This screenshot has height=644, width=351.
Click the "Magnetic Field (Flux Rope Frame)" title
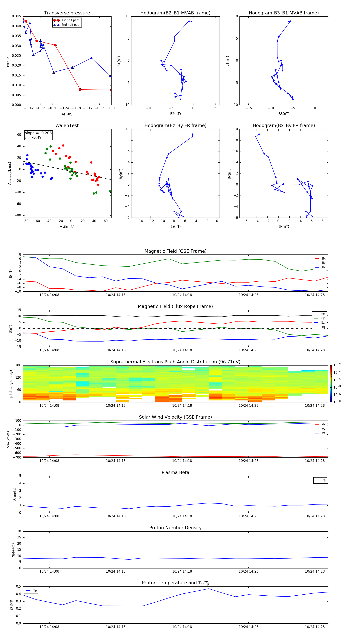[x=175, y=307]
